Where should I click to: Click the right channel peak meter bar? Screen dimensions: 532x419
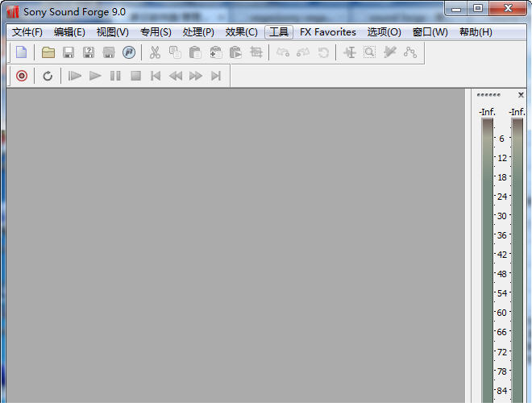(517, 260)
